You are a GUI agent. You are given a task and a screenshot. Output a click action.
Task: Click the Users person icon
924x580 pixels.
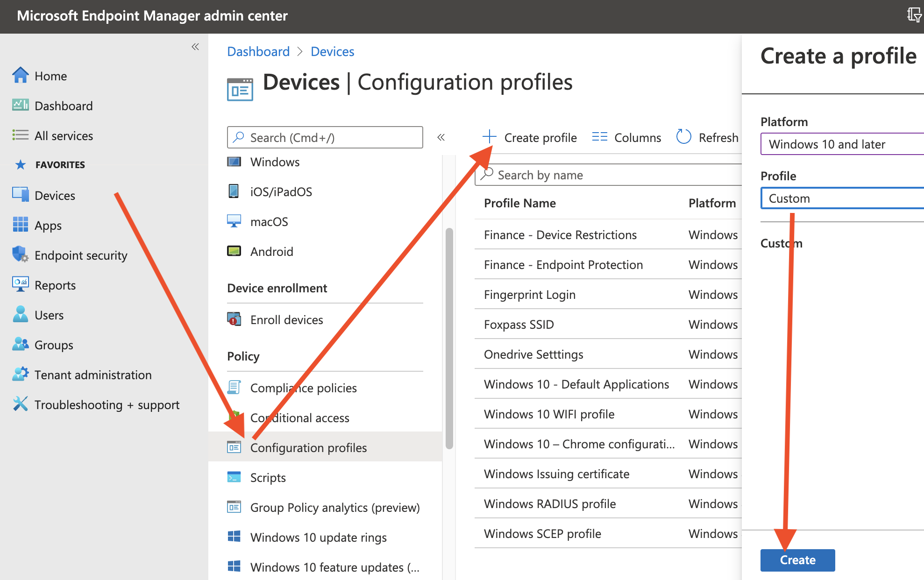point(21,314)
